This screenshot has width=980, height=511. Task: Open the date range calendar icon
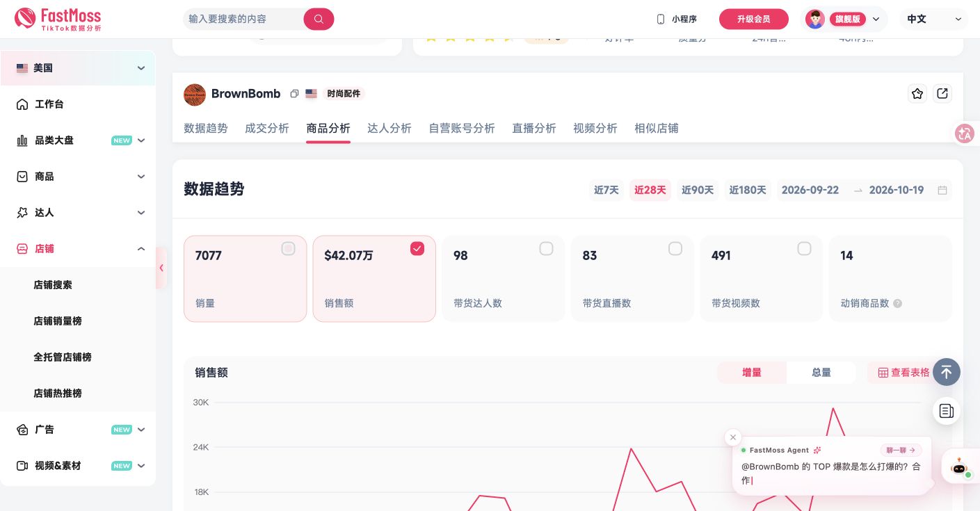click(x=942, y=190)
